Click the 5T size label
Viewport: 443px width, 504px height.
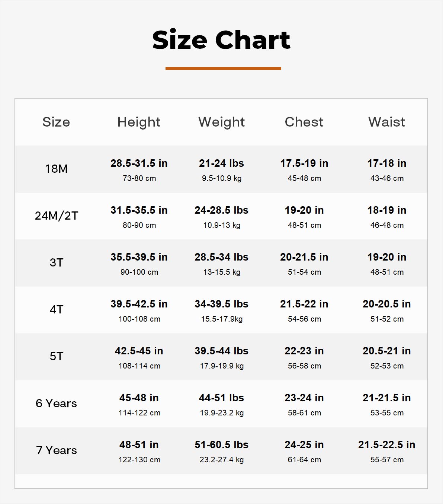[56, 357]
